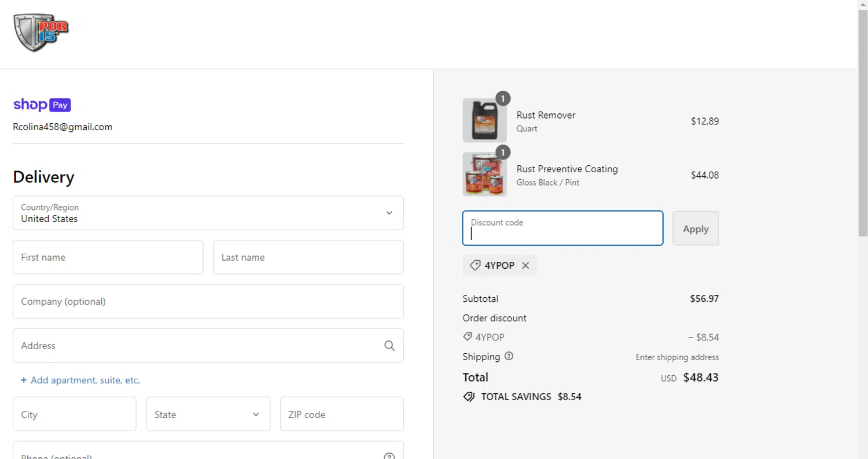This screenshot has height=459, width=868.
Task: Click the Total Savings tag icon
Action: (469, 397)
